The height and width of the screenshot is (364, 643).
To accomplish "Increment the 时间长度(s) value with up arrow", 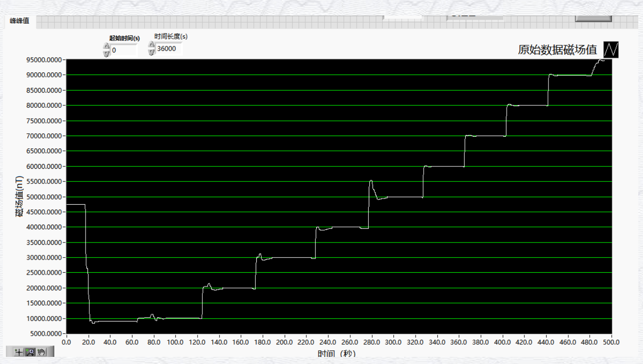I will click(x=152, y=45).
